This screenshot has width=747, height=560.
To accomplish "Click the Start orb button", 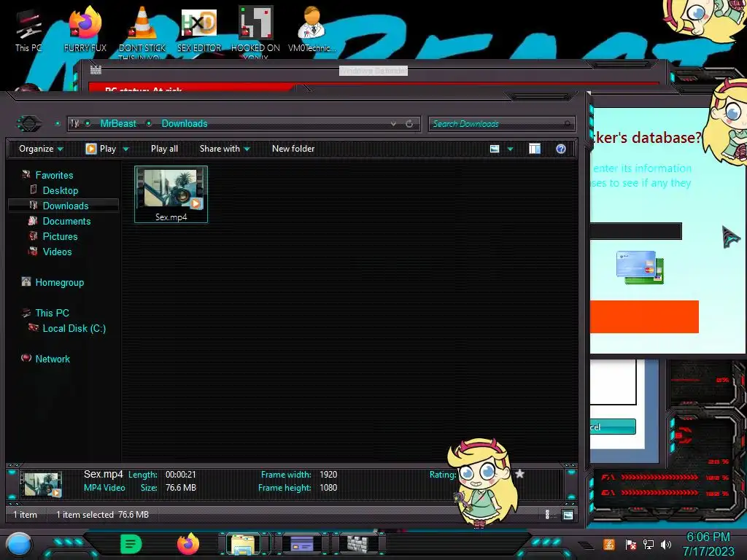I will pos(20,544).
